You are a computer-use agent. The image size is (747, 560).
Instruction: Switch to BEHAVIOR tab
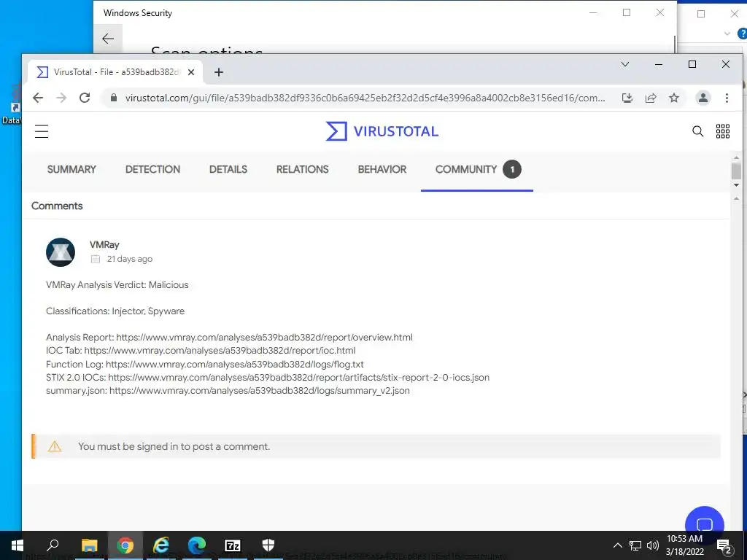click(382, 169)
